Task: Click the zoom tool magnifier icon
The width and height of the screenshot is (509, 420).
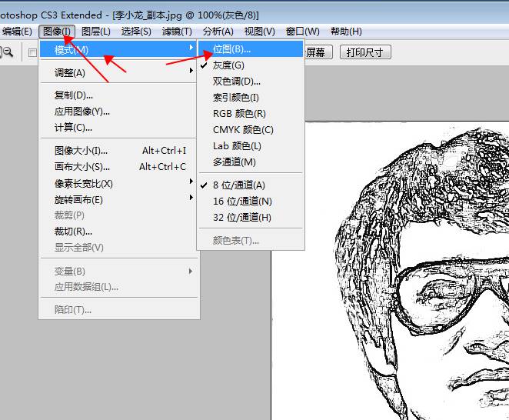Action: (6, 52)
